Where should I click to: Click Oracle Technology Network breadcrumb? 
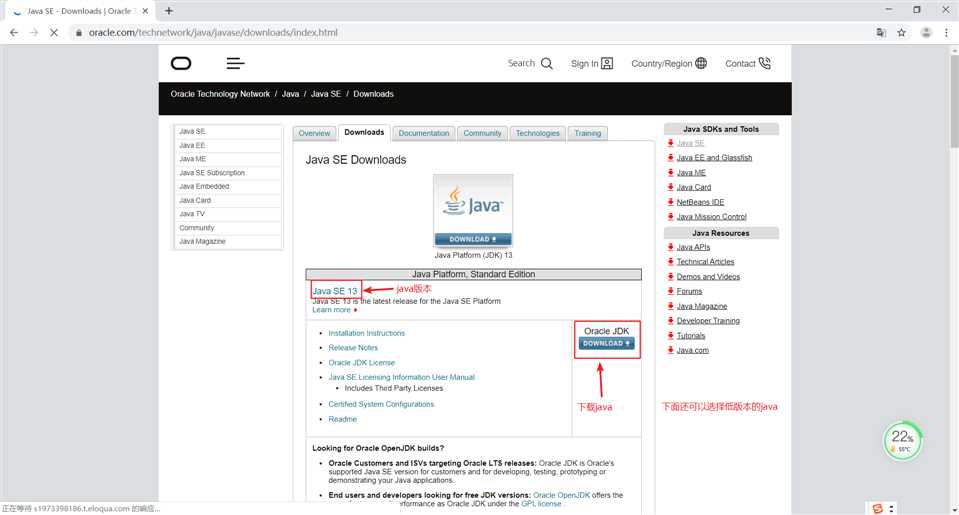(220, 94)
